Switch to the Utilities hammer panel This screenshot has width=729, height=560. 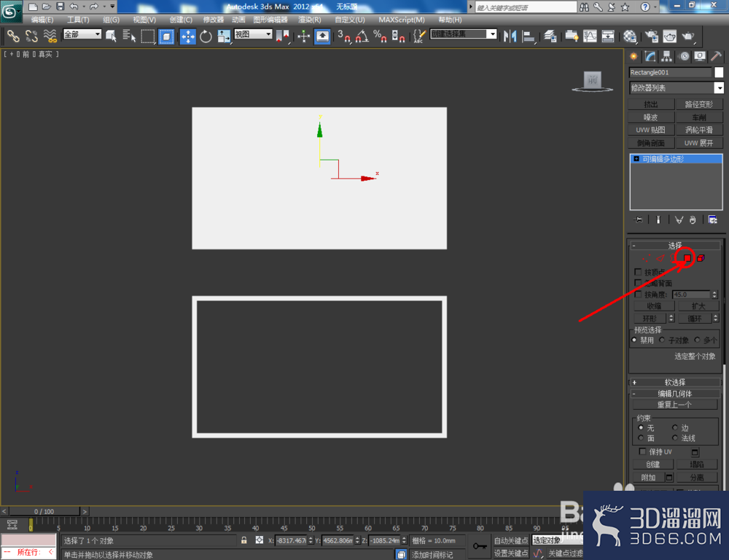coord(717,57)
